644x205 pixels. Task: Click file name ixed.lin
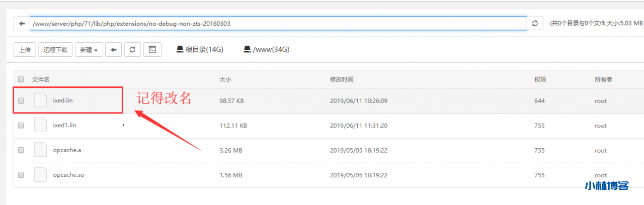63,100
